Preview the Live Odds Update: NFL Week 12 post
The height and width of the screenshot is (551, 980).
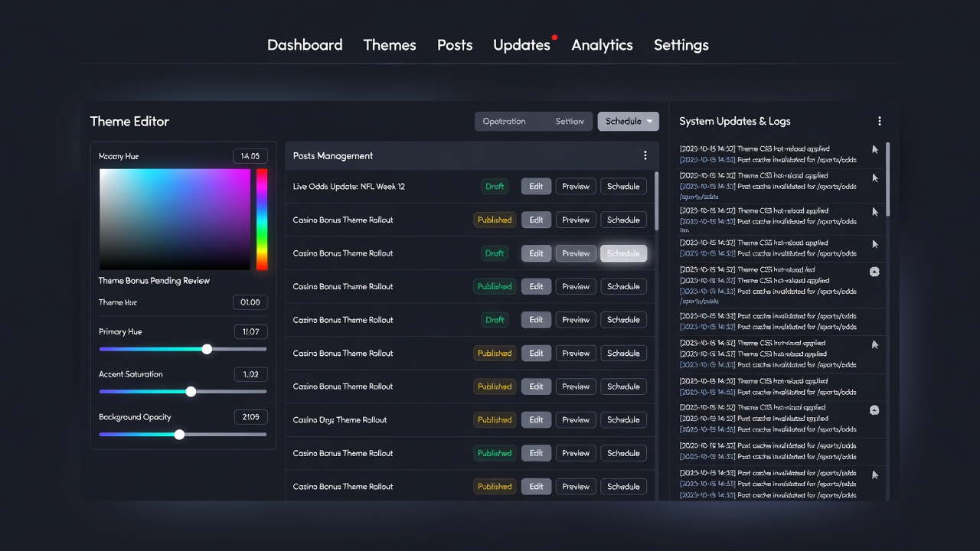(576, 186)
